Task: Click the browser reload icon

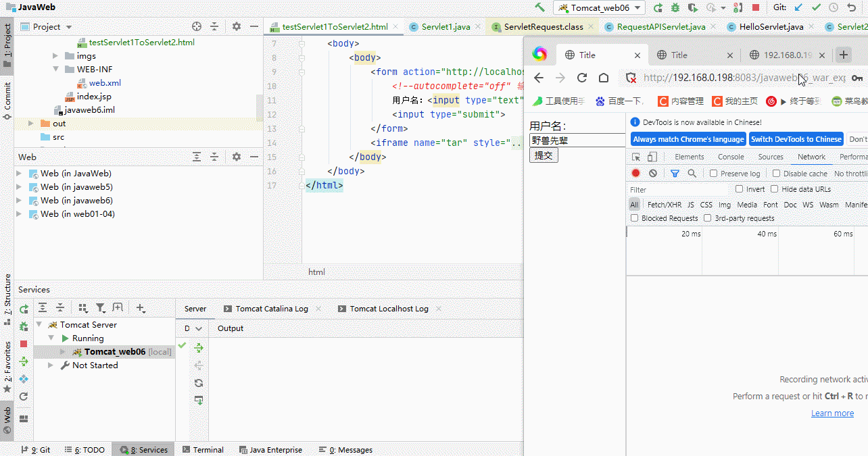Action: pos(581,78)
